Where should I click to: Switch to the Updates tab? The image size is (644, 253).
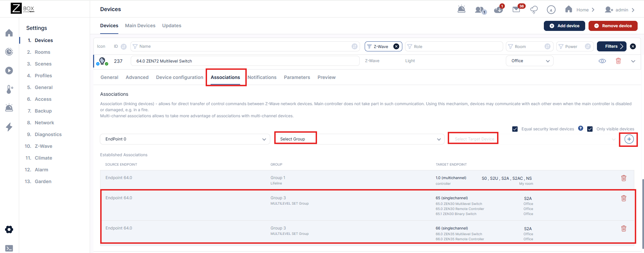click(172, 26)
